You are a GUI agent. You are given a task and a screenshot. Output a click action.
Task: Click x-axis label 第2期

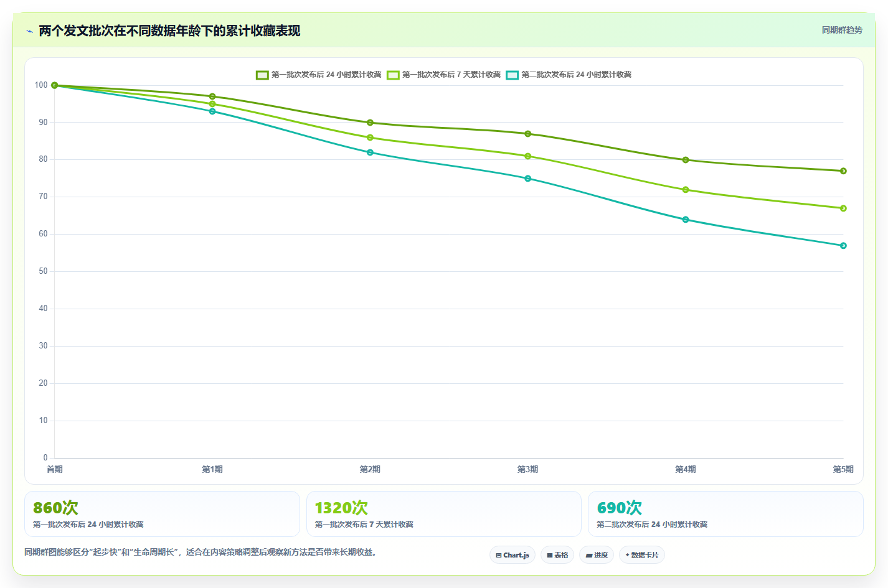coord(370,469)
